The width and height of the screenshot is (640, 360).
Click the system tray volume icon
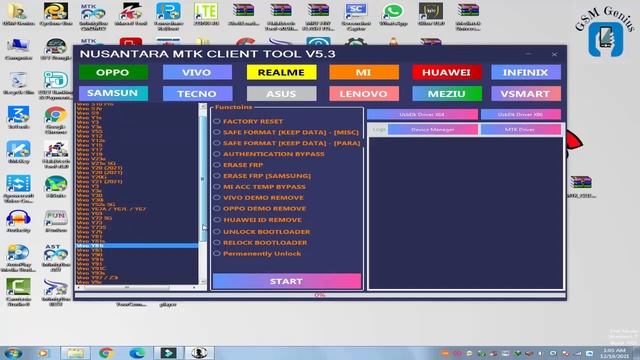541,353
